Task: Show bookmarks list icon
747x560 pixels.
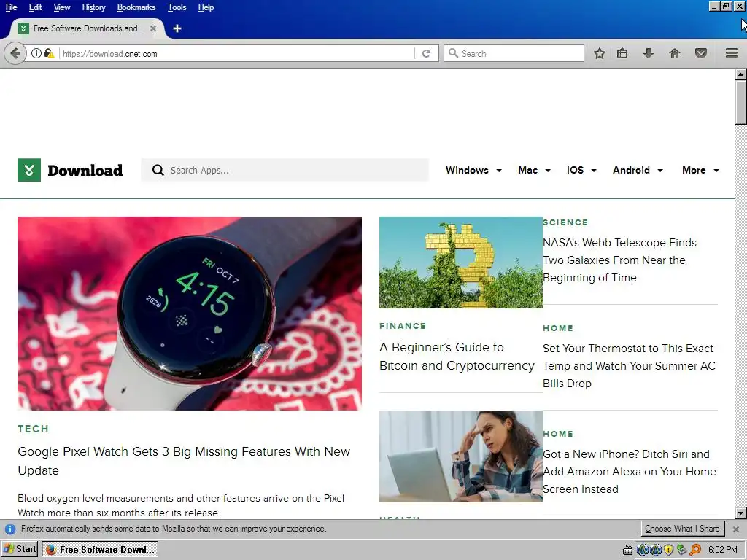Action: tap(622, 53)
